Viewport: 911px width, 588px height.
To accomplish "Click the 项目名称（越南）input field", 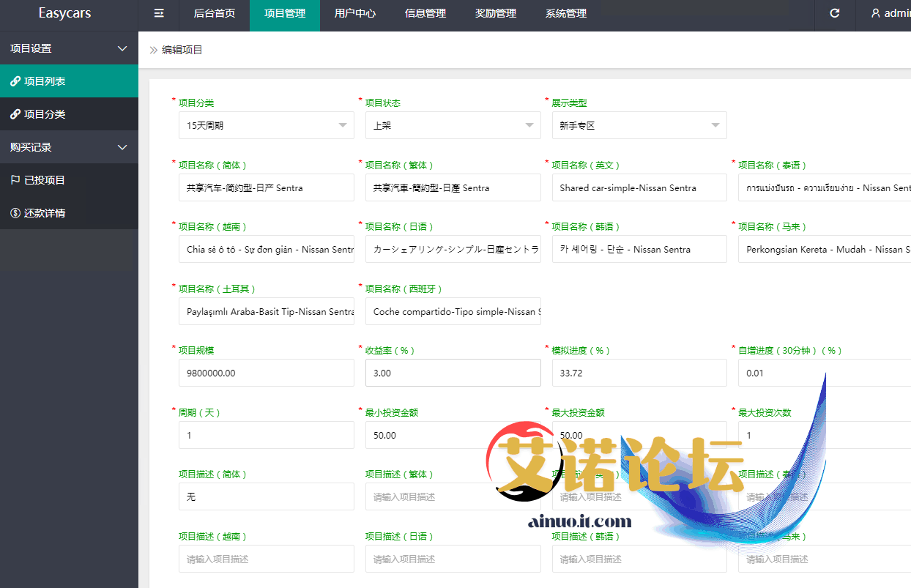I will click(267, 249).
